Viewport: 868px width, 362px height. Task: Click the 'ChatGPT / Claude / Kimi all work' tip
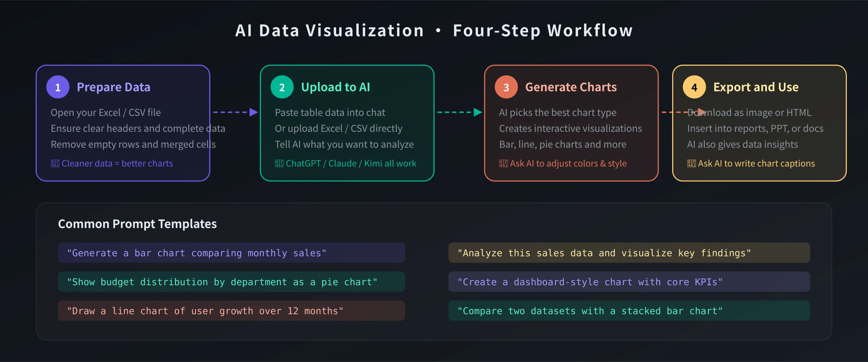[x=351, y=163]
